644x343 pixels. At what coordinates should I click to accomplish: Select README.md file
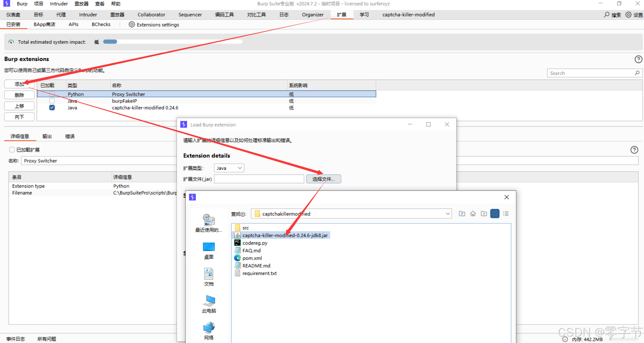point(252,266)
